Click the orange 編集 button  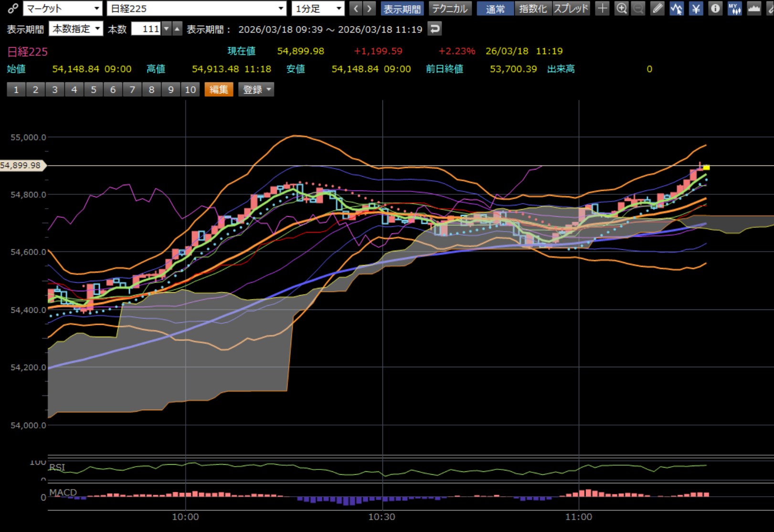(x=219, y=90)
